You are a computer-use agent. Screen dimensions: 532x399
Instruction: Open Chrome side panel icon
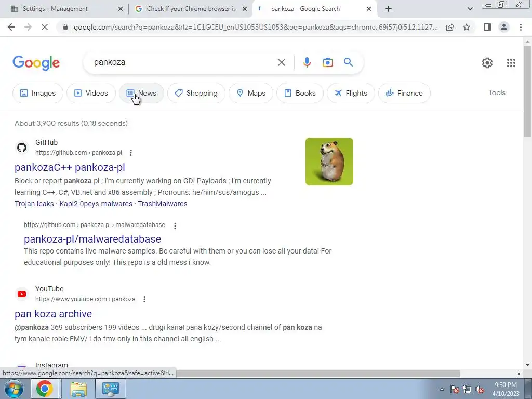487,27
